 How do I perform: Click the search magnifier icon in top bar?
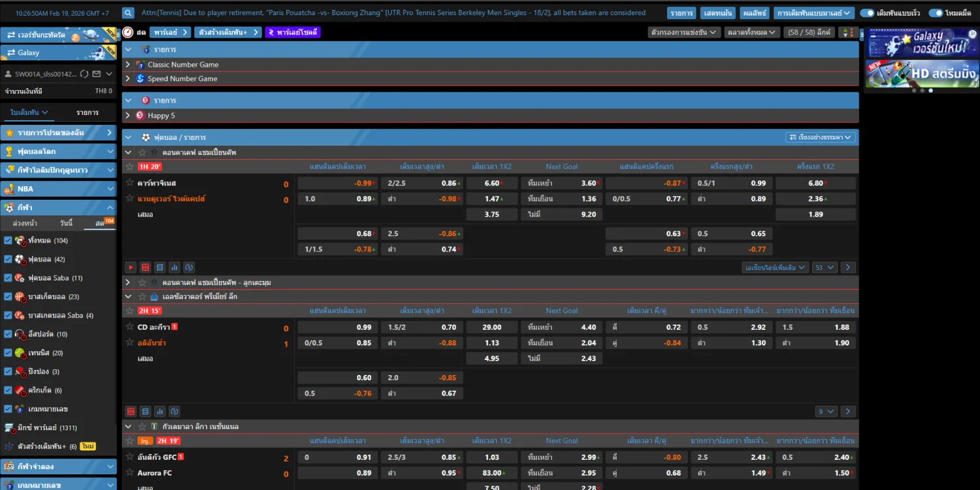point(128,13)
